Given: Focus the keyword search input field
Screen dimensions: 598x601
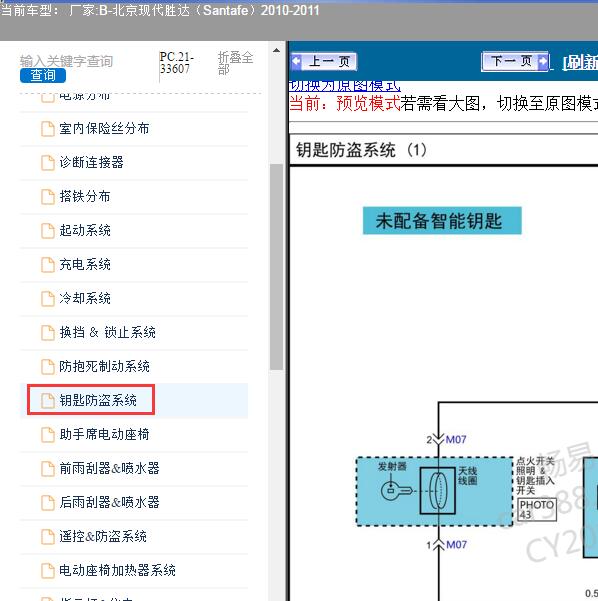Looking at the screenshot, I should (x=66, y=61).
